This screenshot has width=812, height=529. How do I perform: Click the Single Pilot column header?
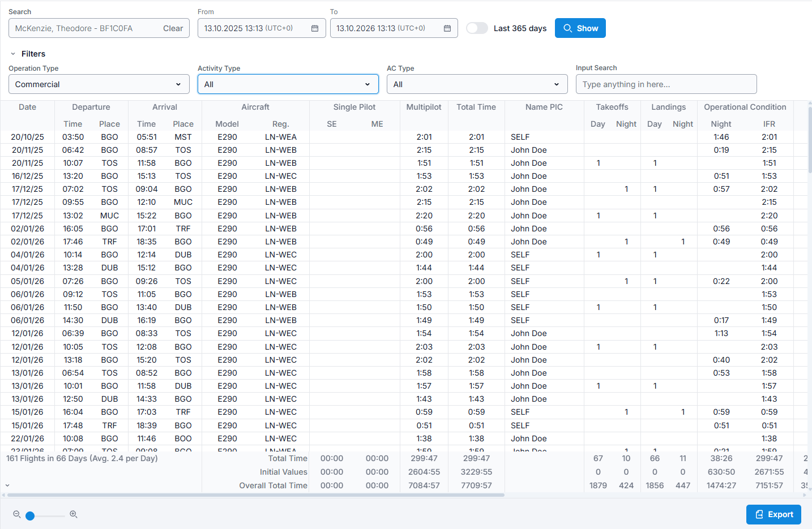(x=354, y=107)
